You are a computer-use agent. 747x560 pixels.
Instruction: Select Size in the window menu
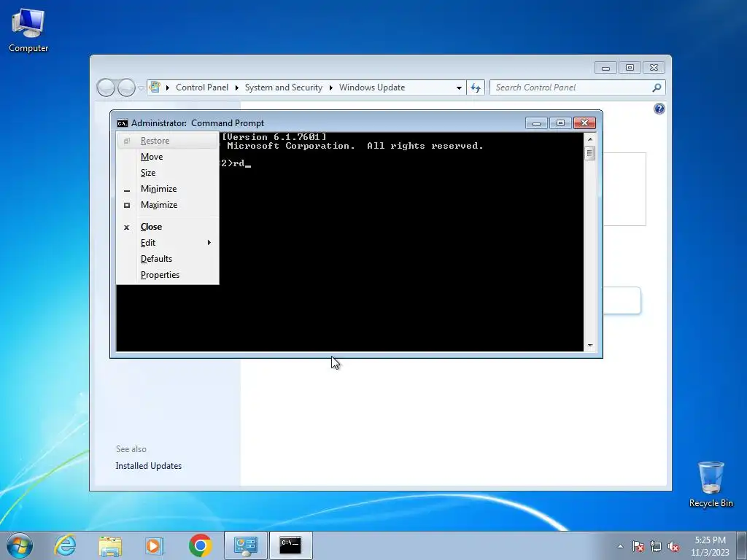(168, 173)
